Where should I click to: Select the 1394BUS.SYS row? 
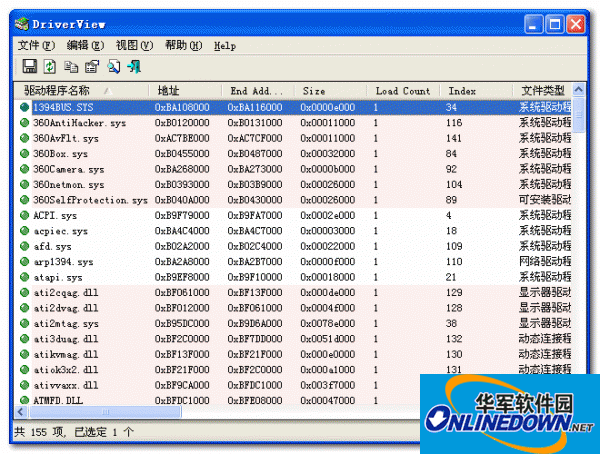pyautogui.click(x=293, y=107)
